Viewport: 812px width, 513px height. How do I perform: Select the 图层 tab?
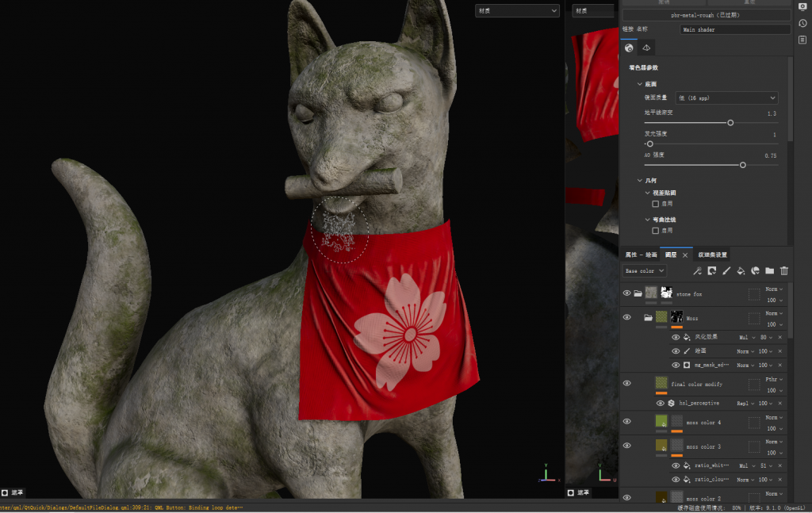point(671,255)
